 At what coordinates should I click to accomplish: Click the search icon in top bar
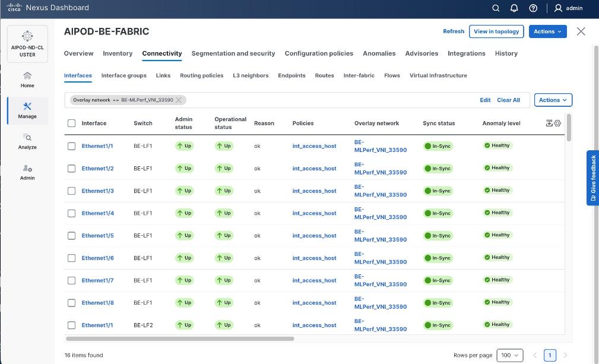496,8
